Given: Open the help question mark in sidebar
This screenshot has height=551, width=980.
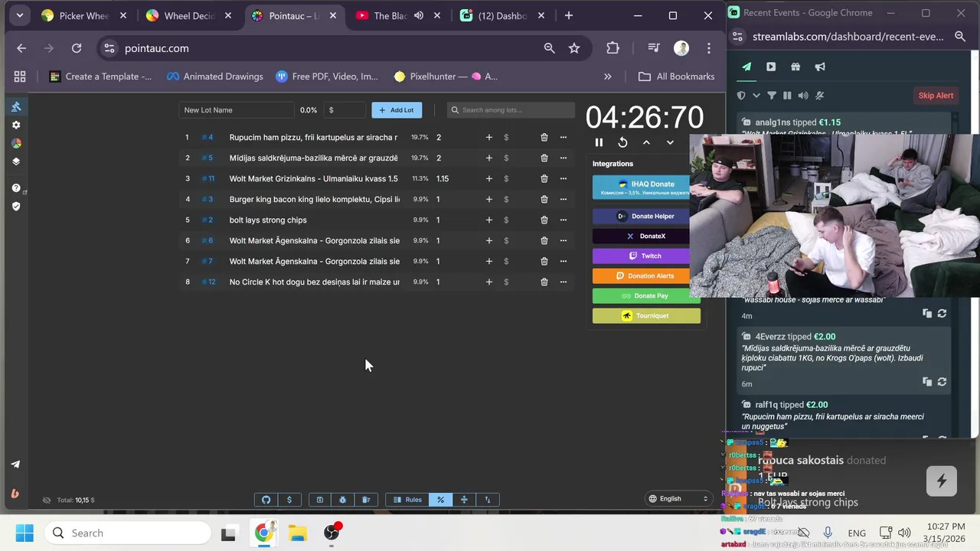Looking at the screenshot, I should pos(16,187).
